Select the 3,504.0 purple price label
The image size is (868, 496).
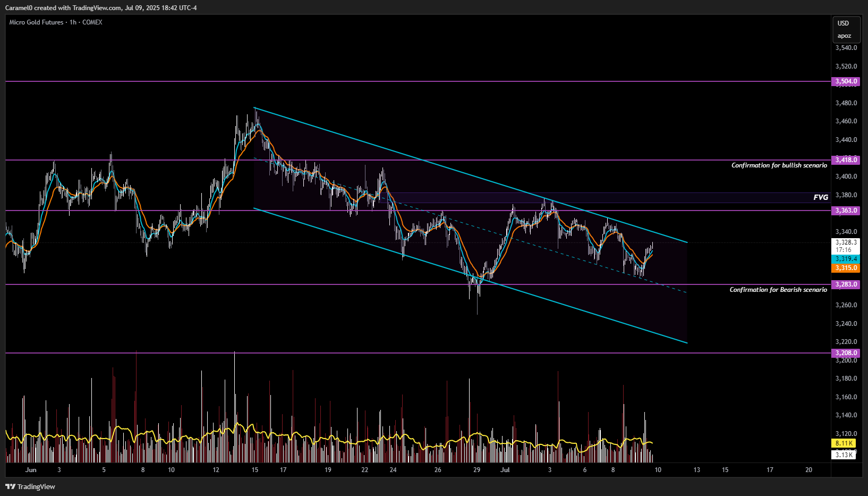pos(846,81)
